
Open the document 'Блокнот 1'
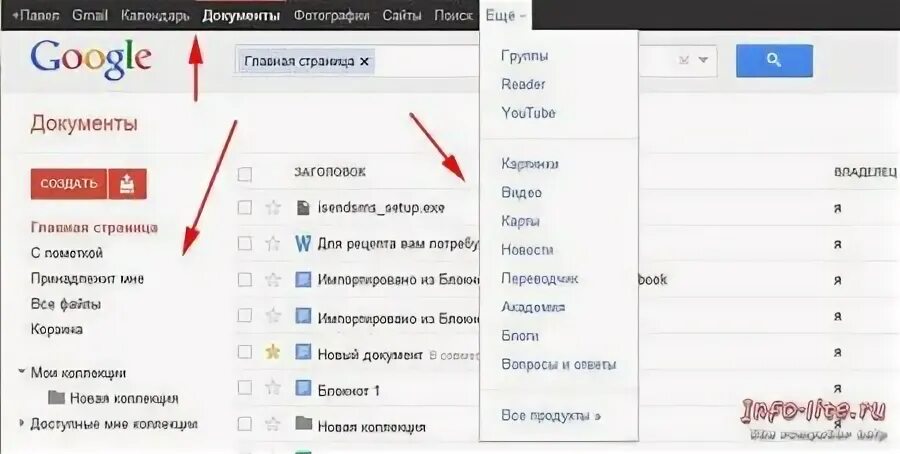[x=348, y=390]
